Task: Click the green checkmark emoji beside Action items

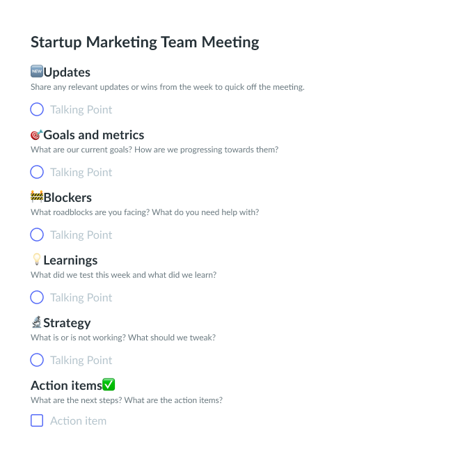Action: (x=109, y=385)
